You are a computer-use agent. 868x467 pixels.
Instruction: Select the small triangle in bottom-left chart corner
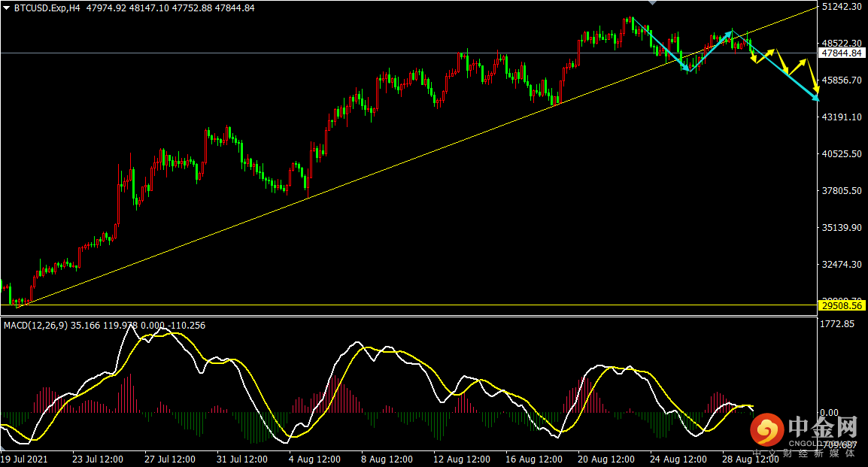pyautogui.click(x=3, y=448)
